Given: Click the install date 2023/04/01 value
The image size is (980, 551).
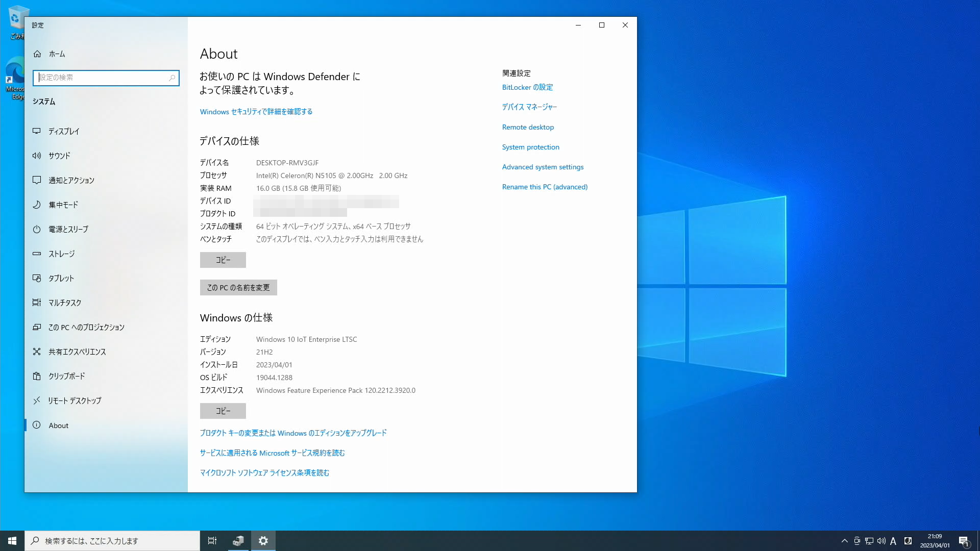Looking at the screenshot, I should point(274,365).
